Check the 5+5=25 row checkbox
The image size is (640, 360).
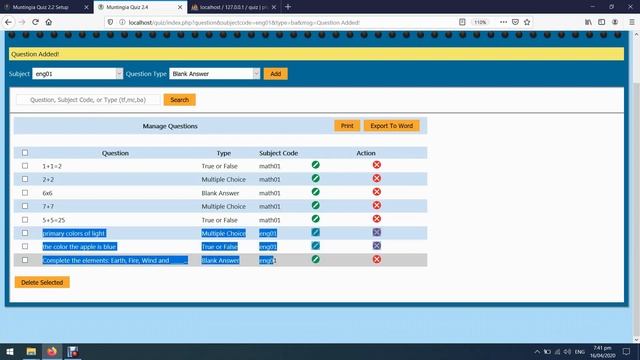click(25, 220)
